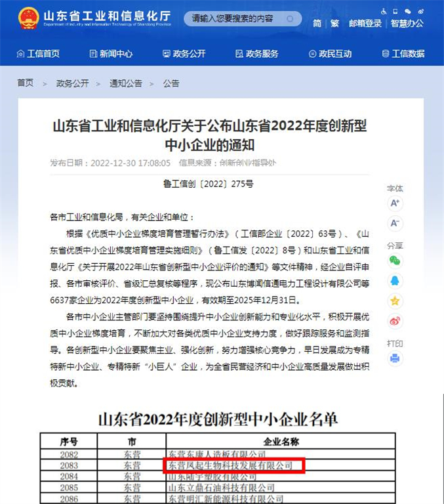Viewport: 444px width, 504px height.
Task: Switch to Traditional Chinese (繁)
Action: click(x=334, y=23)
